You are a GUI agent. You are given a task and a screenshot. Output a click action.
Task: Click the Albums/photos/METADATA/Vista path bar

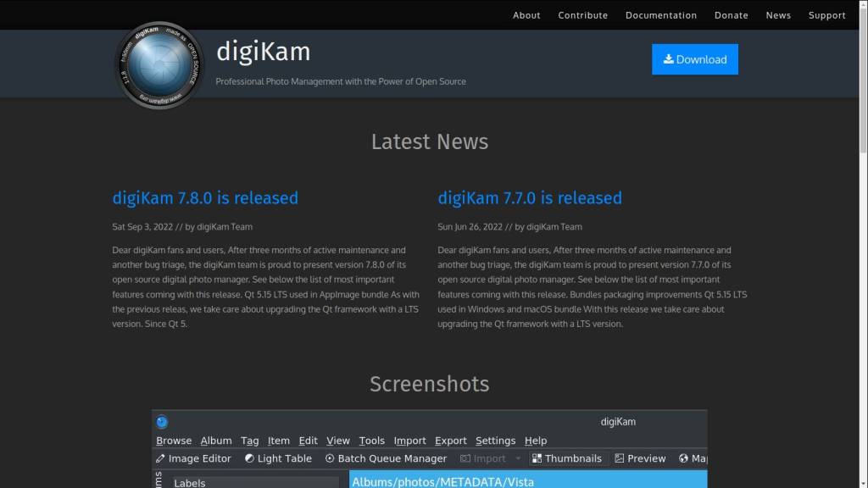[528, 480]
